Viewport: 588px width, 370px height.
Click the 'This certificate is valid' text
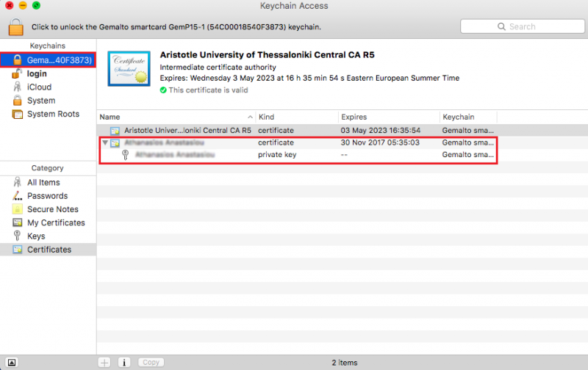(x=208, y=90)
